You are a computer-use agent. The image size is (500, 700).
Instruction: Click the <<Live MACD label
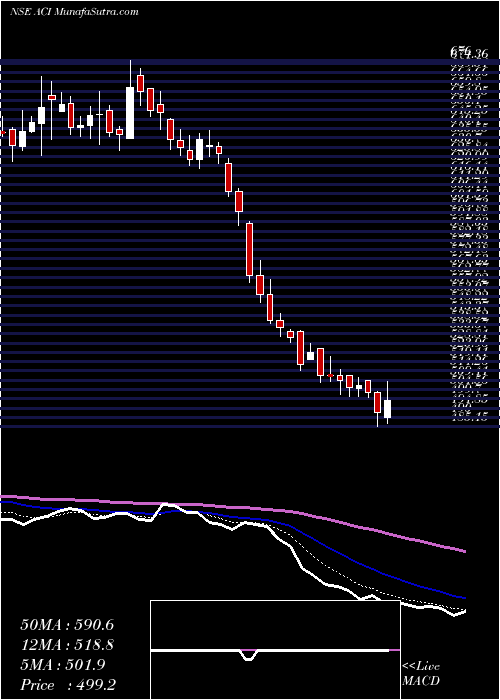pyautogui.click(x=421, y=674)
